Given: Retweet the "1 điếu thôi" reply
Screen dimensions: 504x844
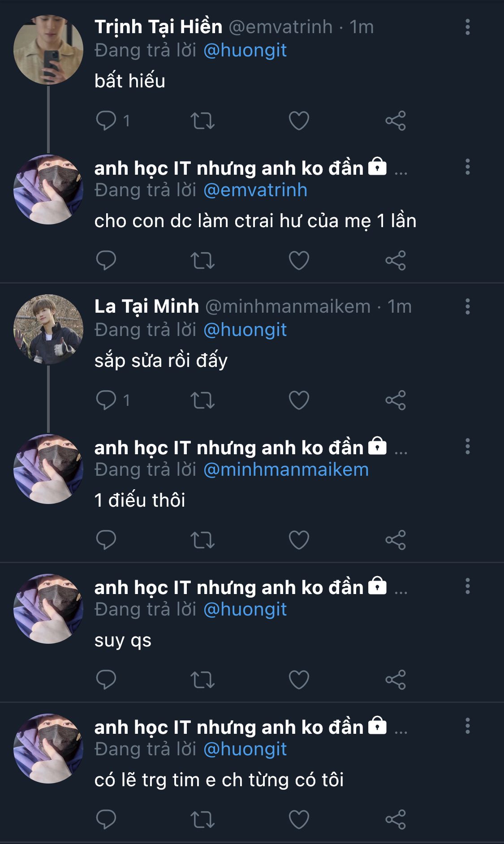Looking at the screenshot, I should coord(202,540).
